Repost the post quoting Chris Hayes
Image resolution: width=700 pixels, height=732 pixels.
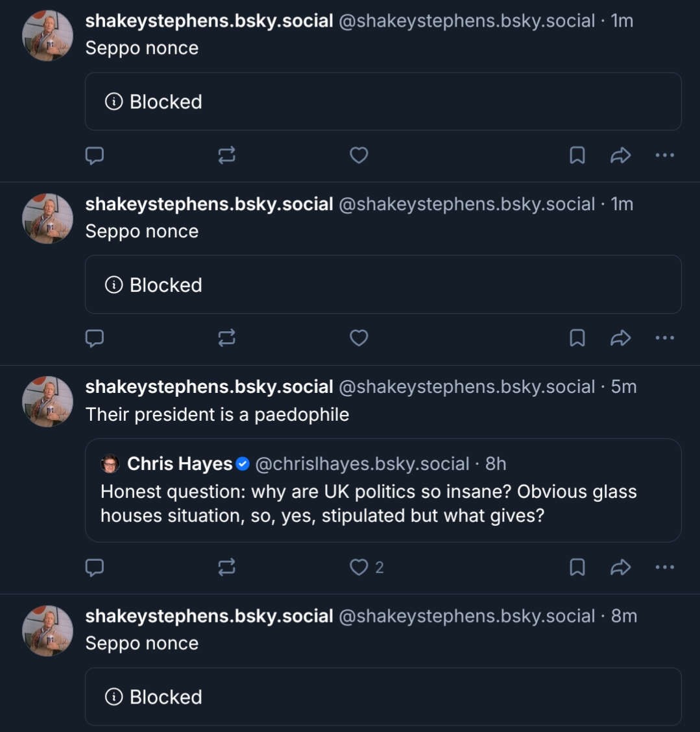pyautogui.click(x=226, y=568)
